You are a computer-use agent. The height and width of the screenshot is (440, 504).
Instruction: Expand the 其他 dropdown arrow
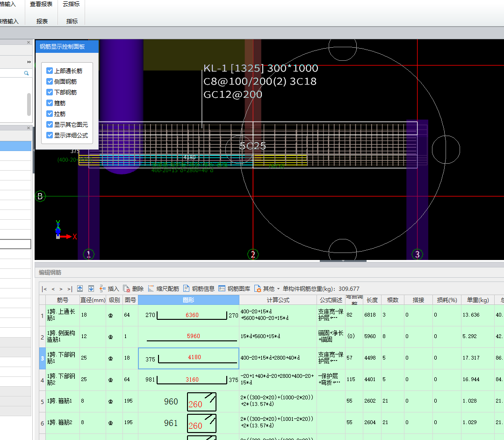point(278,289)
